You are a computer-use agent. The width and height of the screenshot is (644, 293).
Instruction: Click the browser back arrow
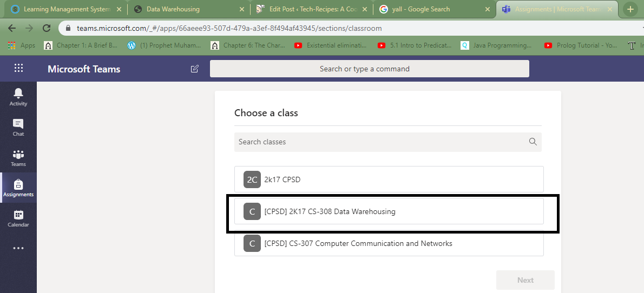12,28
